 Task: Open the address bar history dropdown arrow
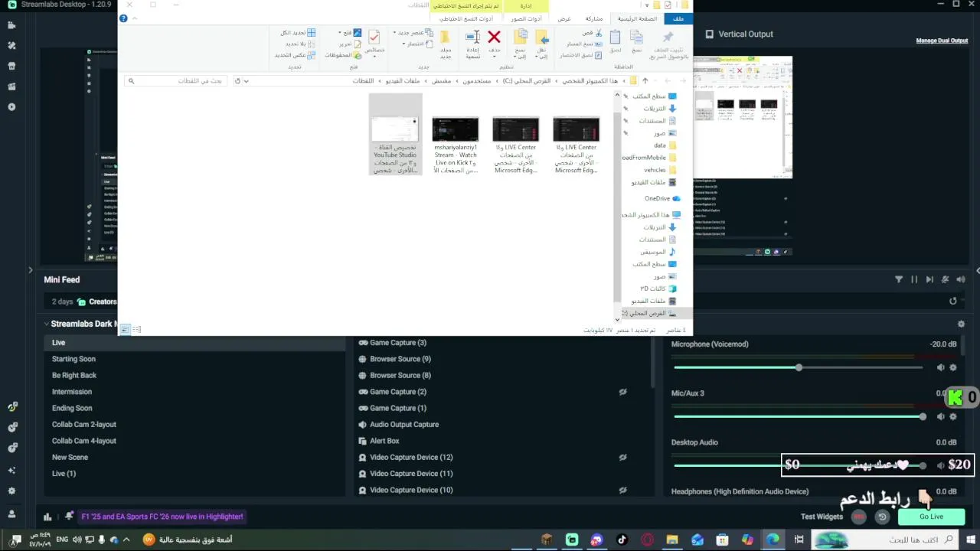(x=246, y=80)
